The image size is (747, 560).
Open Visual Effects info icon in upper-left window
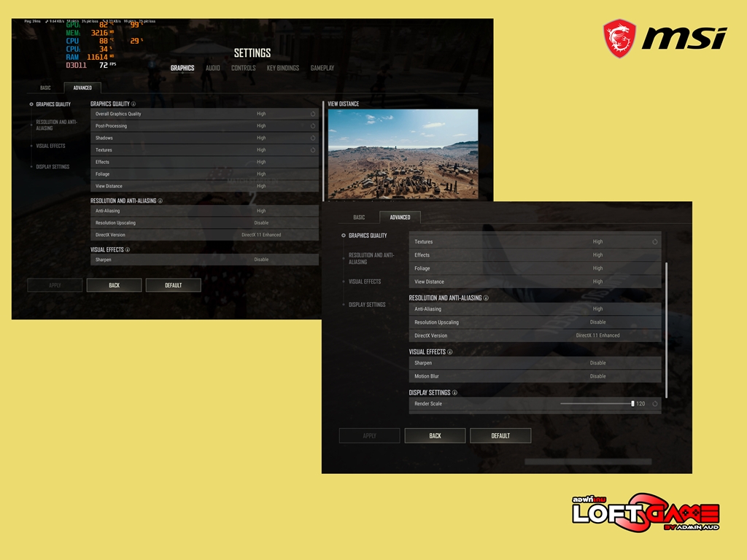[127, 249]
